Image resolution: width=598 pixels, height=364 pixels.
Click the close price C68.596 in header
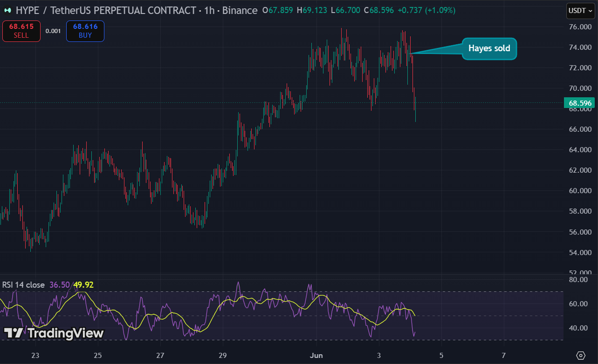pos(379,10)
